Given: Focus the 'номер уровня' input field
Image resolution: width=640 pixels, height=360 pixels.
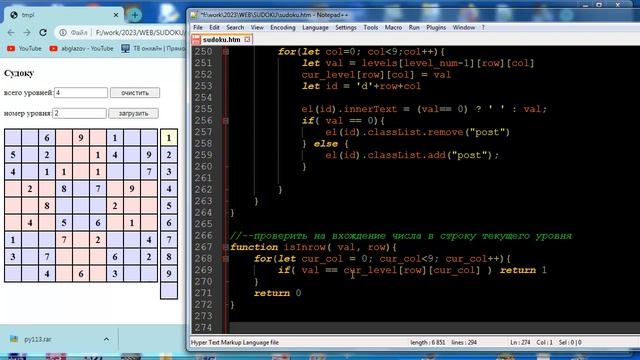Looking at the screenshot, I should click(79, 113).
